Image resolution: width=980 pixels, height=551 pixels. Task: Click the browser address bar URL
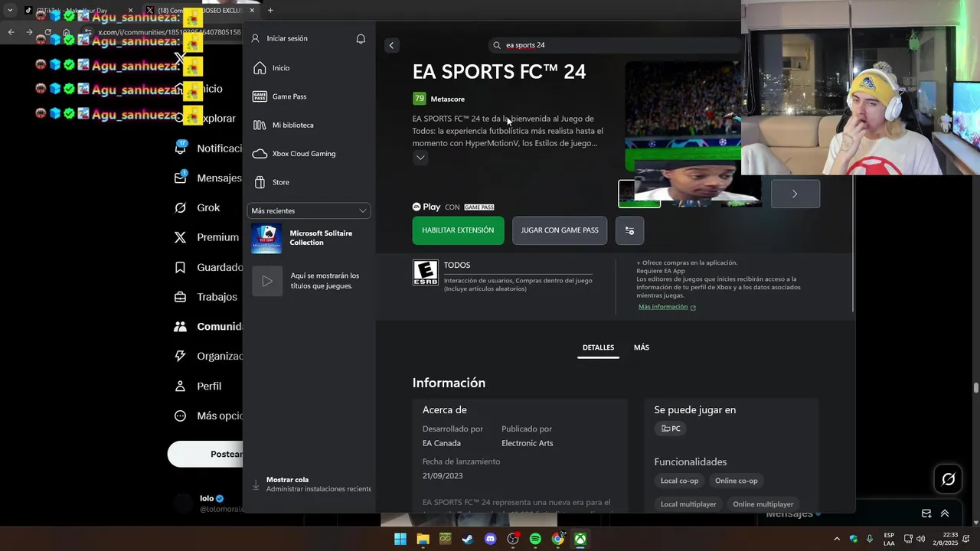tap(169, 32)
